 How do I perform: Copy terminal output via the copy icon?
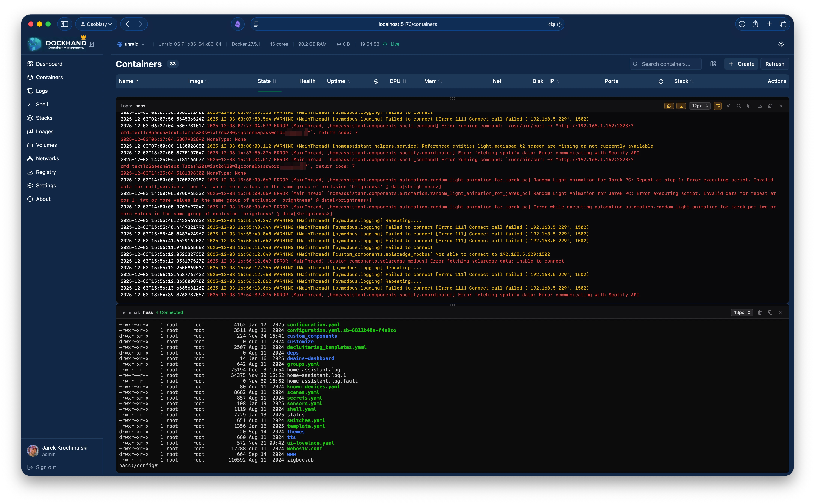[771, 313]
